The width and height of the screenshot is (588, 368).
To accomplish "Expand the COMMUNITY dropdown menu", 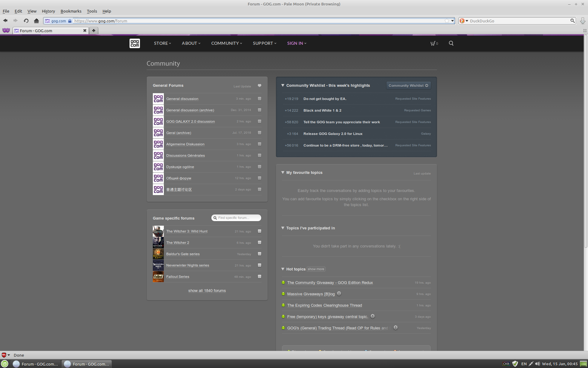I will click(227, 43).
